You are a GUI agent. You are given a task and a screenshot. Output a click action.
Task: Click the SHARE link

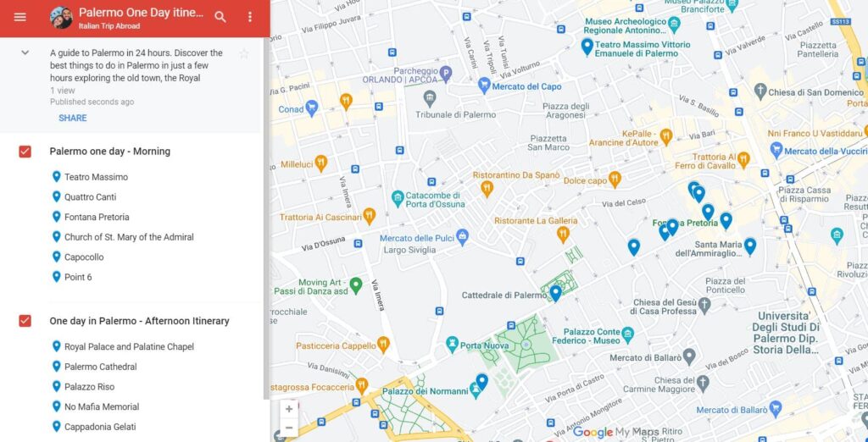73,118
